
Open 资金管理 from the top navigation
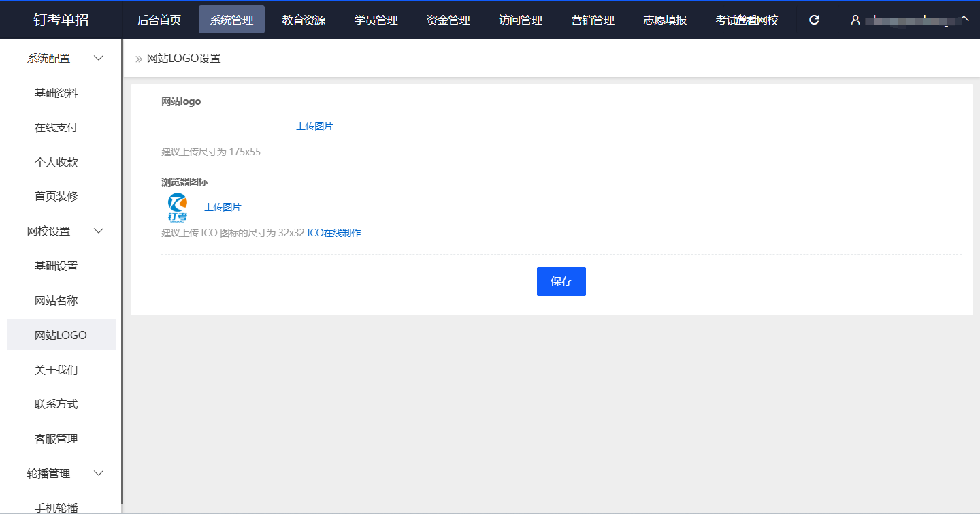(448, 20)
